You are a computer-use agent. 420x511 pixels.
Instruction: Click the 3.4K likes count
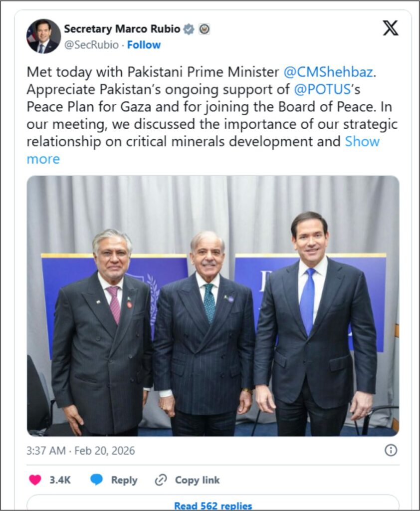(60, 480)
